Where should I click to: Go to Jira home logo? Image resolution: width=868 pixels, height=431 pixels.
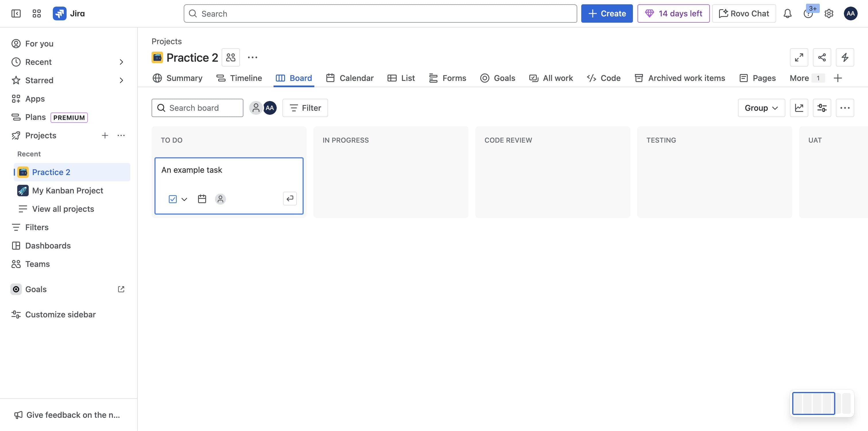69,13
